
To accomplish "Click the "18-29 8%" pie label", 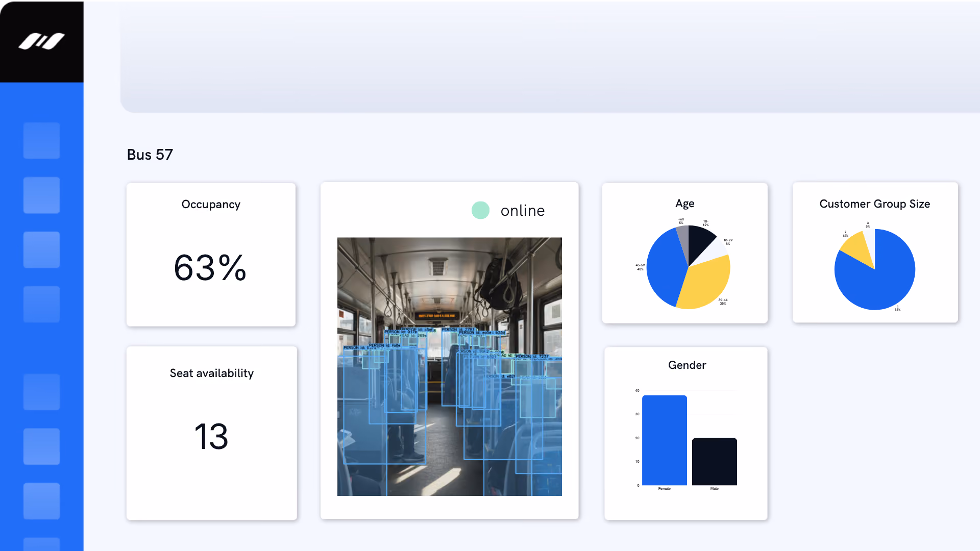I will [728, 242].
